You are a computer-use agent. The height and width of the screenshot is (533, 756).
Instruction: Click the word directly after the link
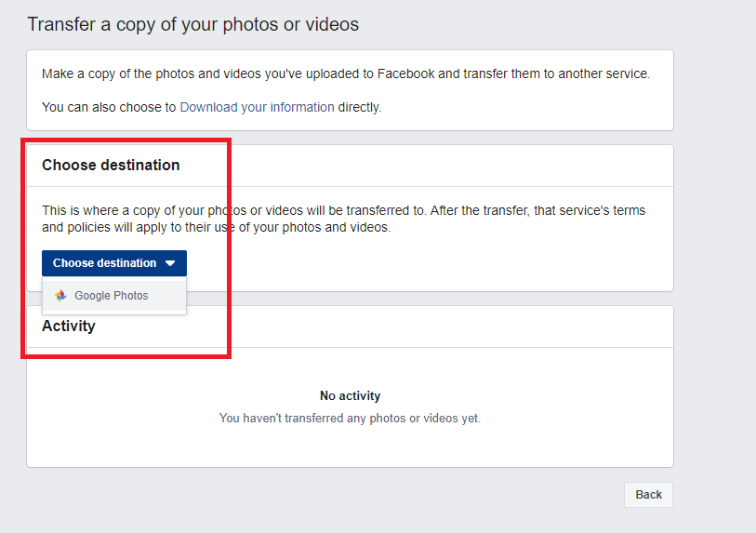click(x=360, y=107)
